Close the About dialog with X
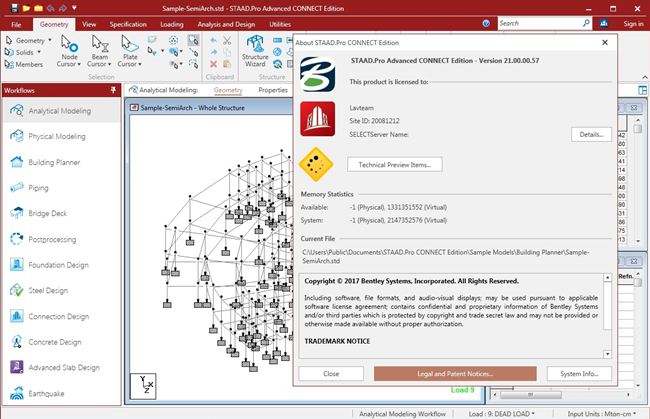650x419 pixels. [605, 42]
